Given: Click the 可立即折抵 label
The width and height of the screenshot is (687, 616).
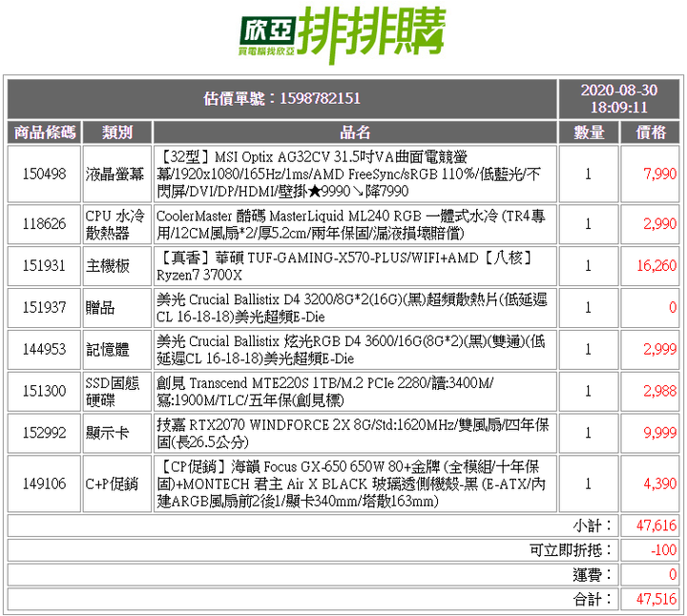Looking at the screenshot, I should pyautogui.click(x=570, y=550).
